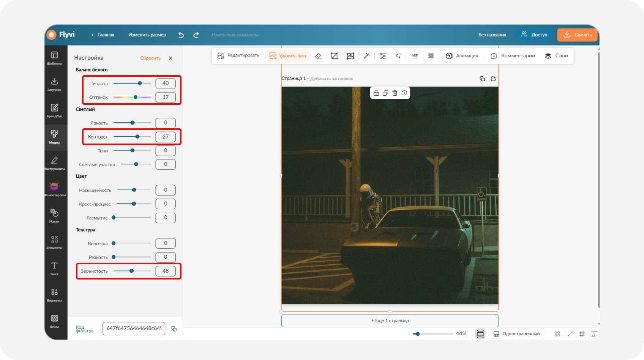Viewport: 644px width, 360px height.
Task: Click the Код фильтра input field
Action: coord(134,328)
